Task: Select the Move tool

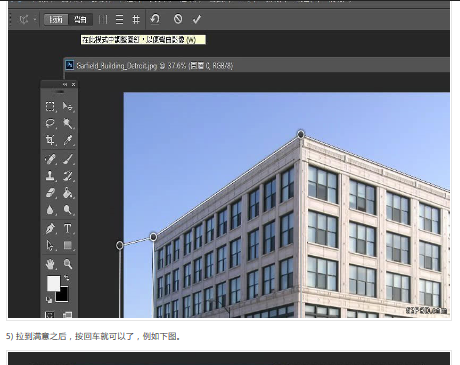Action: [68, 106]
